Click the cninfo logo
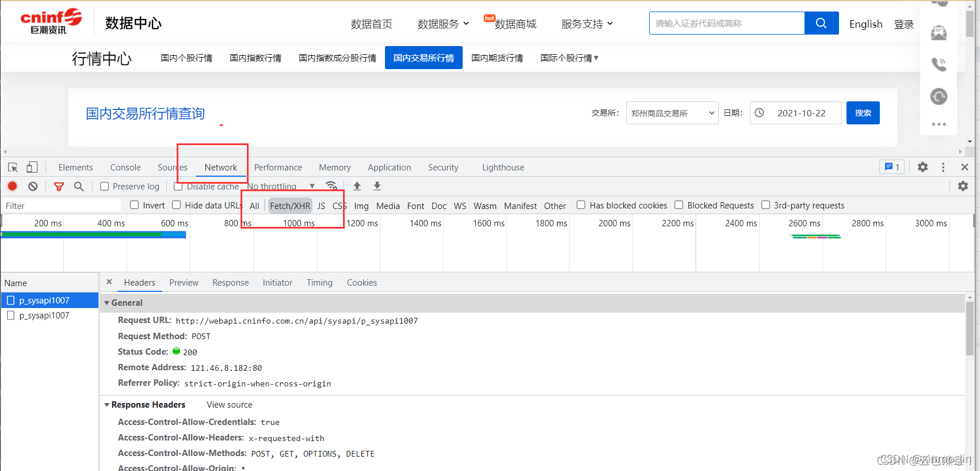Image resolution: width=980 pixels, height=471 pixels. point(51,21)
